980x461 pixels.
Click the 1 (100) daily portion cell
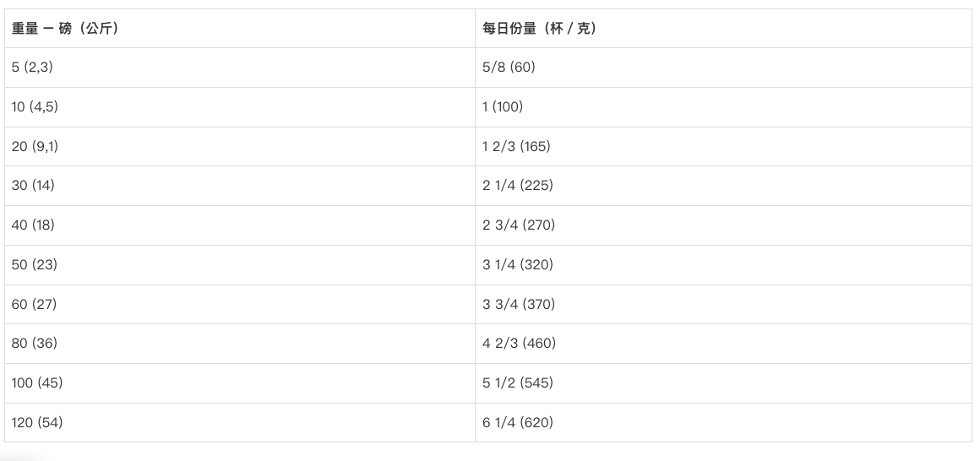pyautogui.click(x=503, y=107)
